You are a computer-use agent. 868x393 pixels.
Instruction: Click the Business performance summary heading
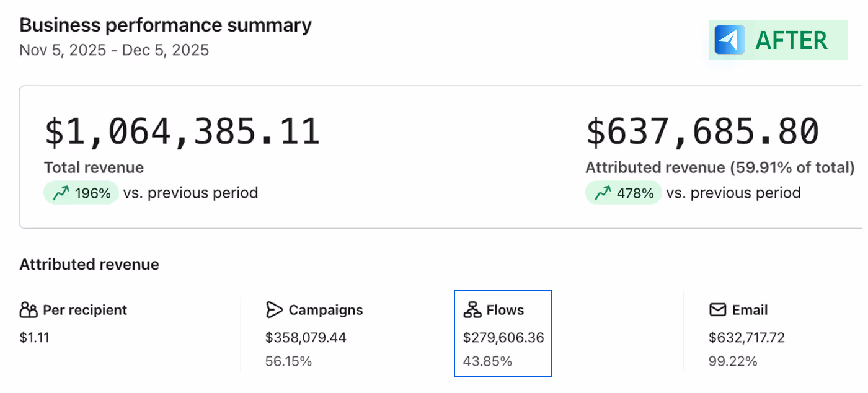coord(165,25)
